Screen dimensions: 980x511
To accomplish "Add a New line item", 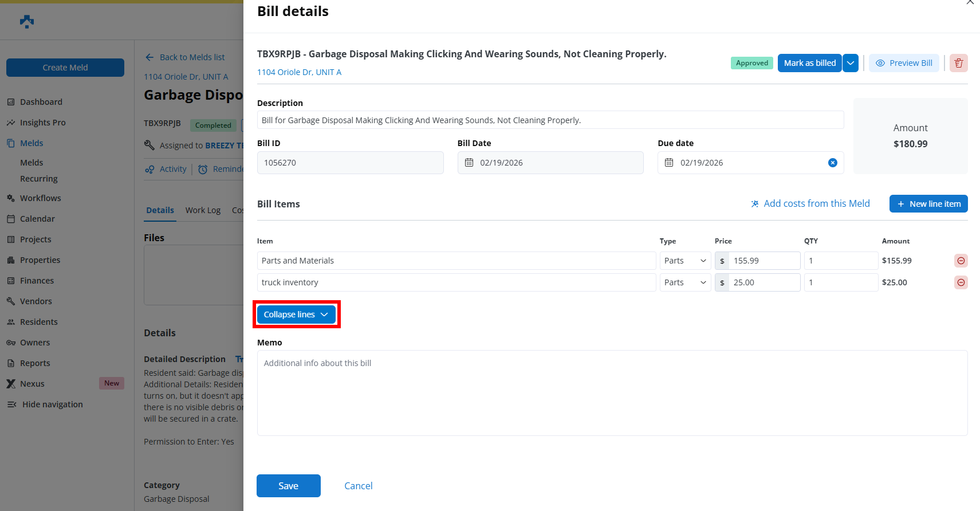I will pos(928,204).
